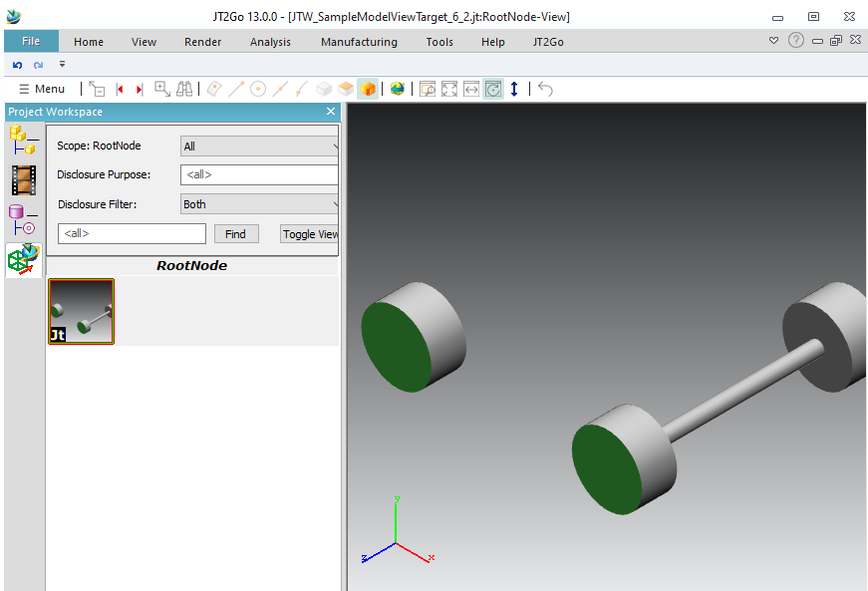Click the 'Disclosure Purpose:' label
The width and height of the screenshot is (868, 591).
click(104, 174)
